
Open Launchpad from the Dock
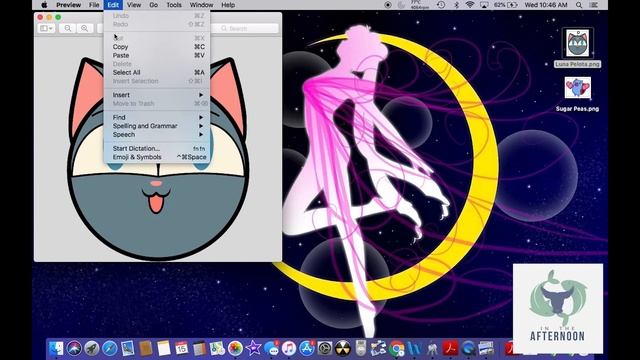point(91,348)
